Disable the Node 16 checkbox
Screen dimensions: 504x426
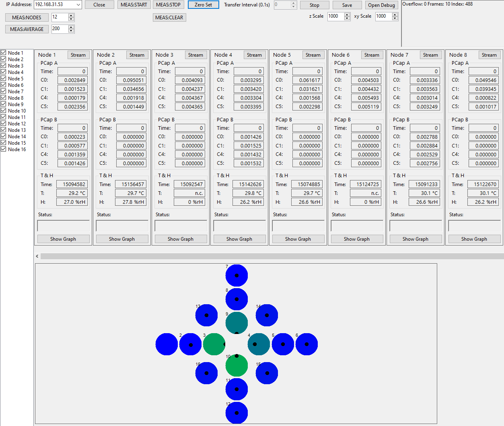click(x=4, y=149)
